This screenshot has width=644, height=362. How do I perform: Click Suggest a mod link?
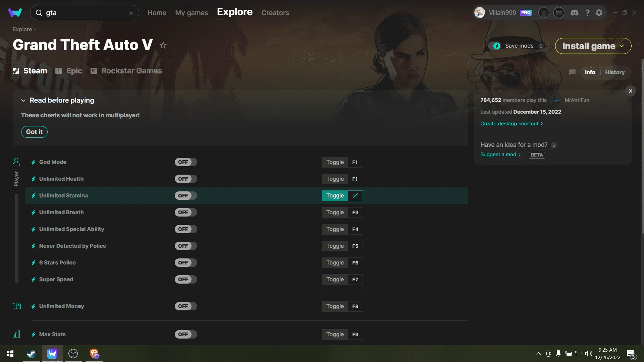click(500, 155)
